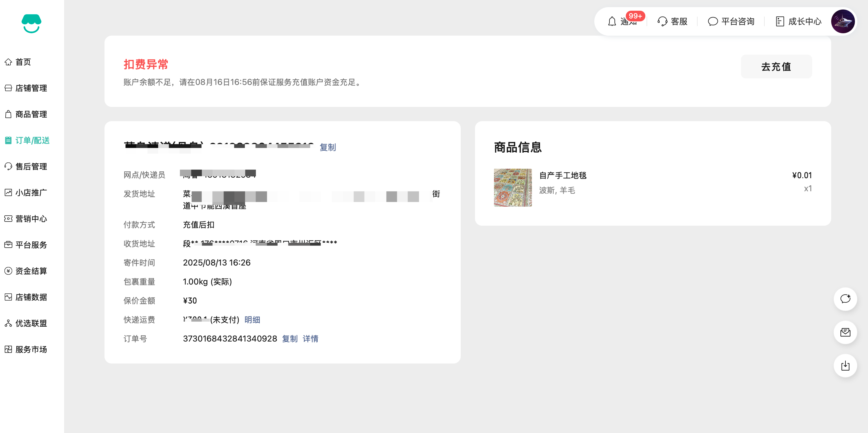Click the user avatar in header

click(842, 21)
